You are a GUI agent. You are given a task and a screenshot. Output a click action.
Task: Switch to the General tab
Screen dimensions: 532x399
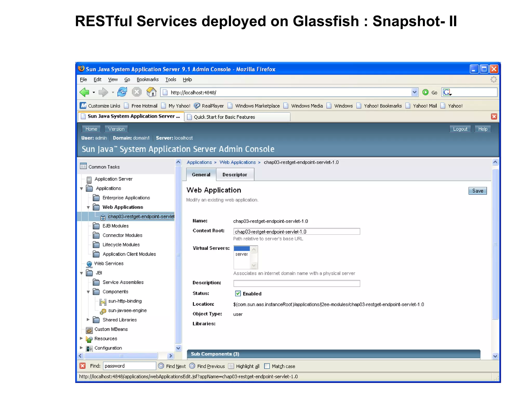tap(201, 175)
